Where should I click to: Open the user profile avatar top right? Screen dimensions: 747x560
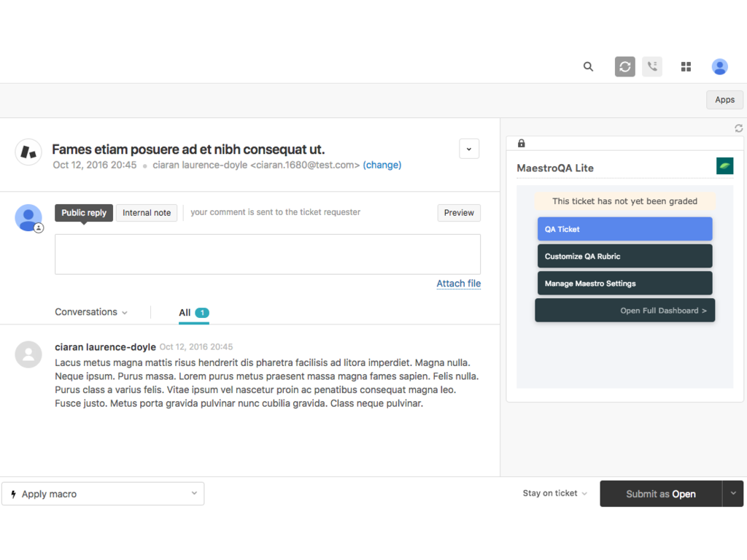pyautogui.click(x=719, y=66)
